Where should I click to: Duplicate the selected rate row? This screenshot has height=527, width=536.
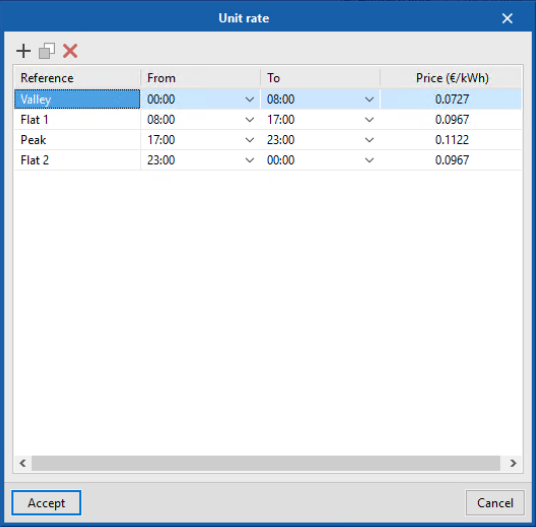47,51
